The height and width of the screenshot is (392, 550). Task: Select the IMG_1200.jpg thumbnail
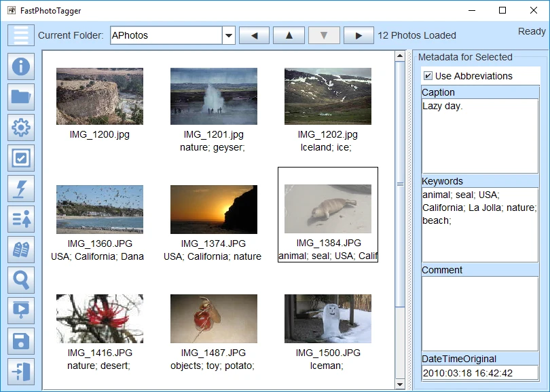pos(99,96)
